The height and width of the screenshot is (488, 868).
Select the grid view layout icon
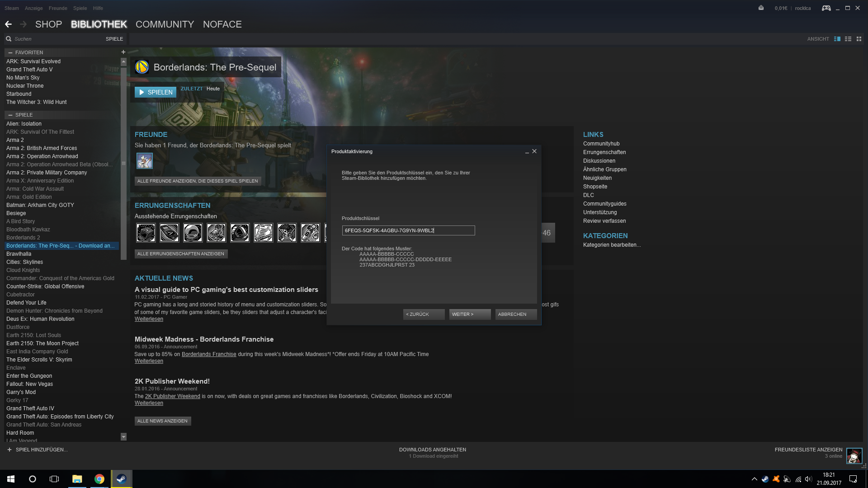pos(859,39)
